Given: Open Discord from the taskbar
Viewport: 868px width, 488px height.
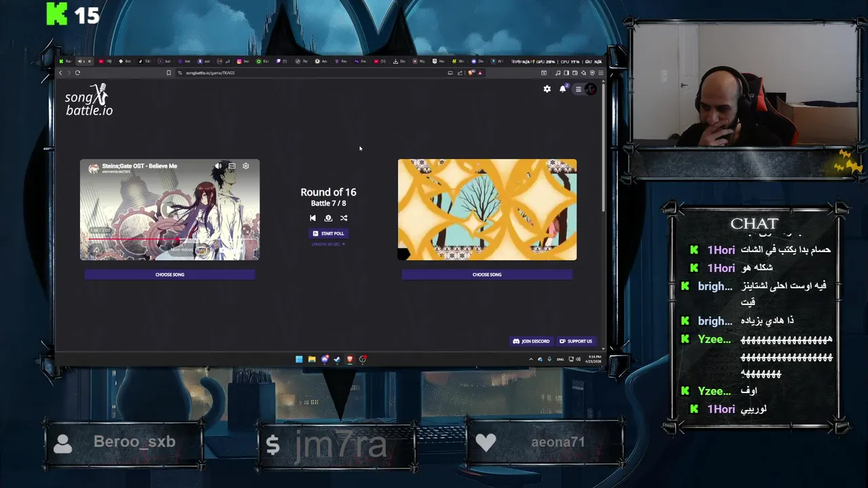Looking at the screenshot, I should point(325,359).
